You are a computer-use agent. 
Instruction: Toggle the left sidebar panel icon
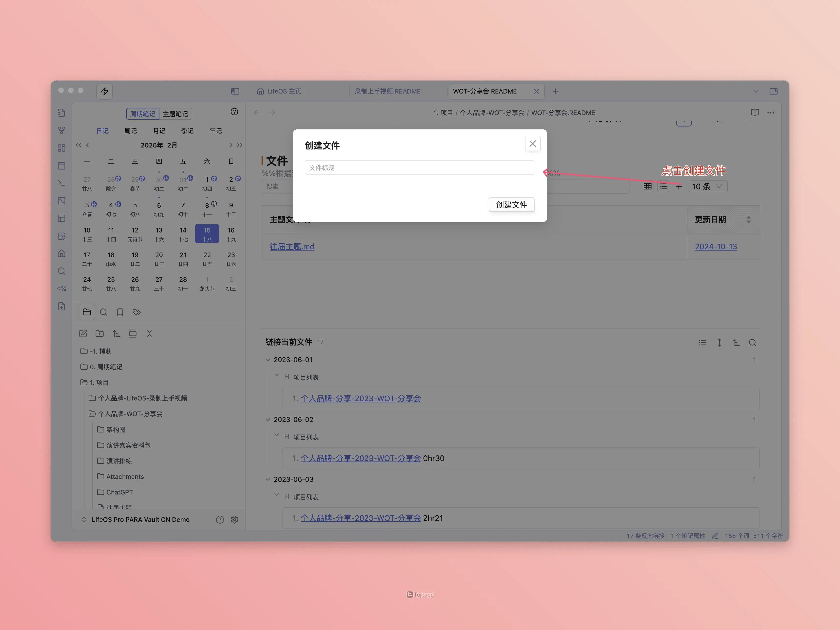click(x=235, y=91)
